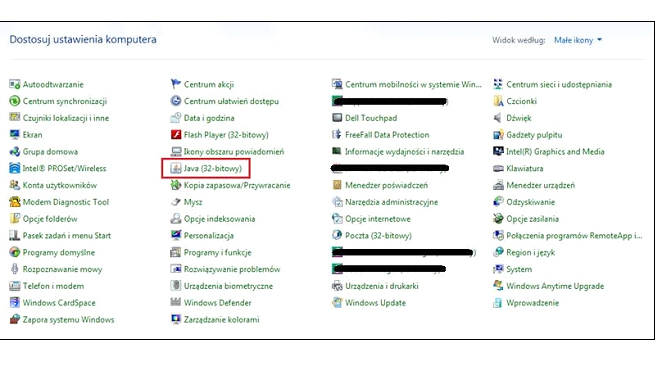Open the Dell Touchpad icon
Viewport: 656px width, 372px height.
point(337,118)
